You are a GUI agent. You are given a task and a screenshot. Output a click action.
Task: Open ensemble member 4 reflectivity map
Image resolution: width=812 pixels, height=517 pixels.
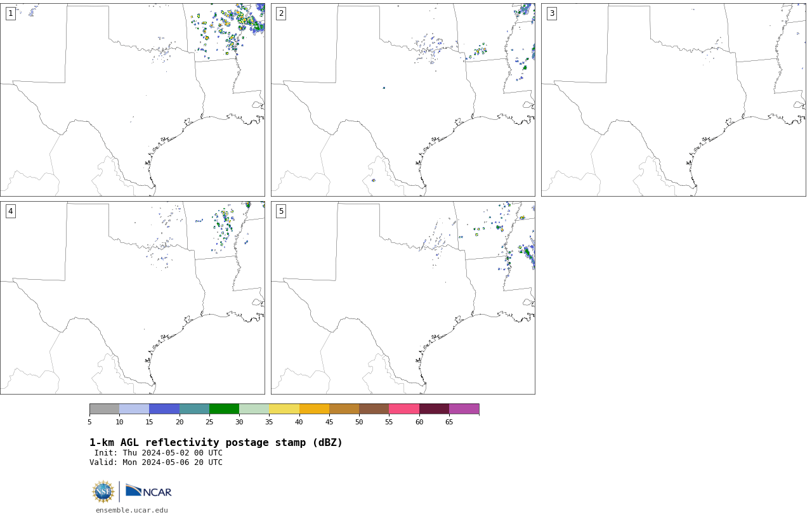[x=133, y=298]
